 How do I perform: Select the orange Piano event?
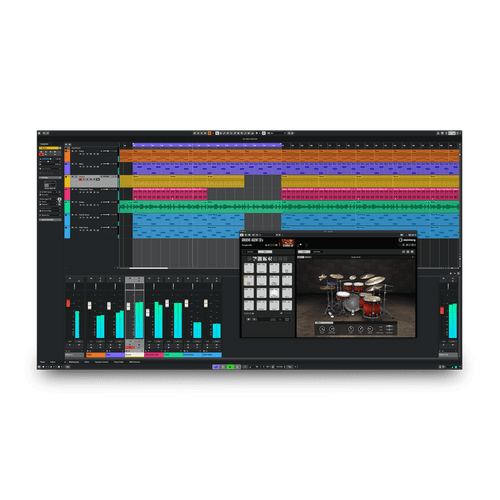click(x=289, y=156)
